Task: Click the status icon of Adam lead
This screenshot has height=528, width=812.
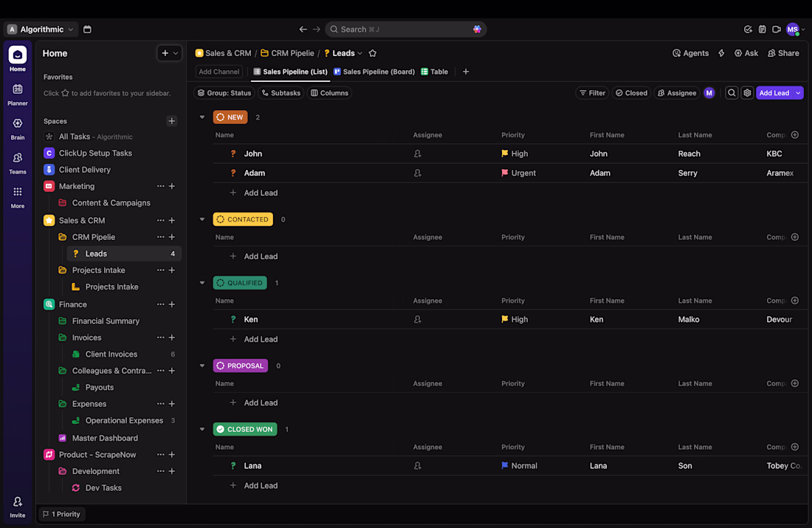Action: click(233, 173)
